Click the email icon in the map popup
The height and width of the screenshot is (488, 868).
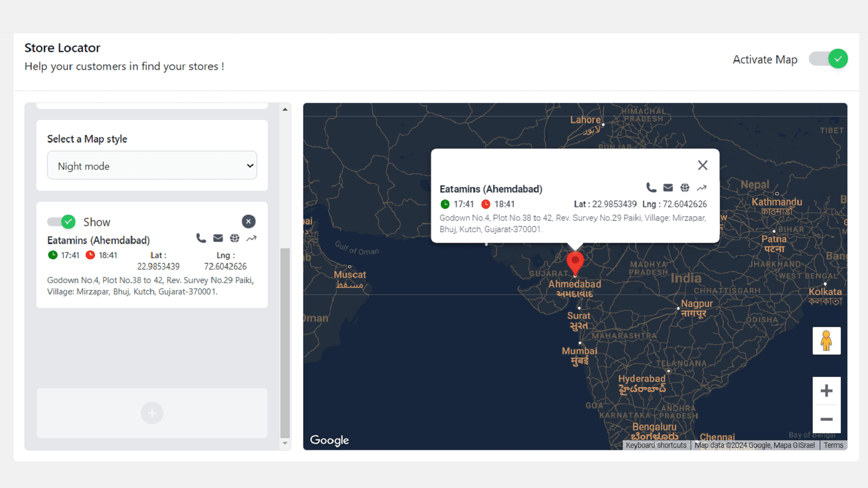pos(668,188)
